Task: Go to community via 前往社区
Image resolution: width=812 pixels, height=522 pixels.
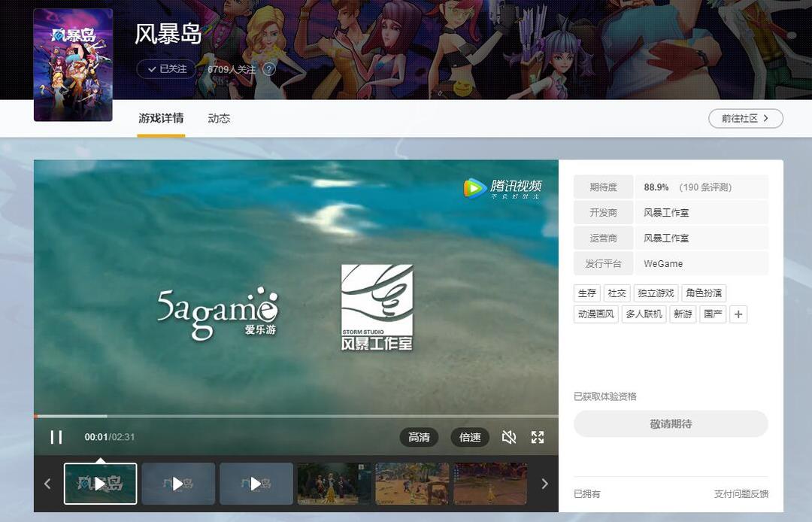Action: (745, 119)
